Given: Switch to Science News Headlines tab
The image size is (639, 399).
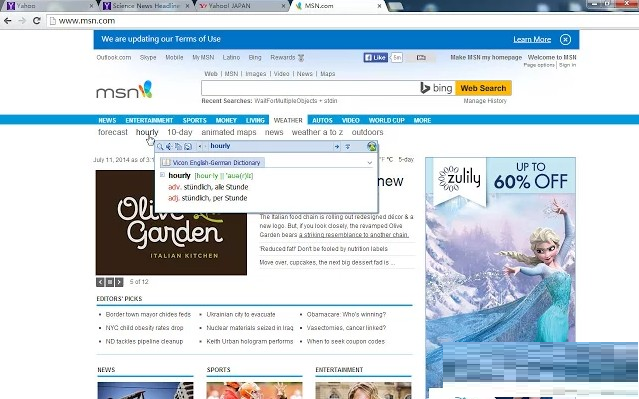Looking at the screenshot, I should (146, 6).
